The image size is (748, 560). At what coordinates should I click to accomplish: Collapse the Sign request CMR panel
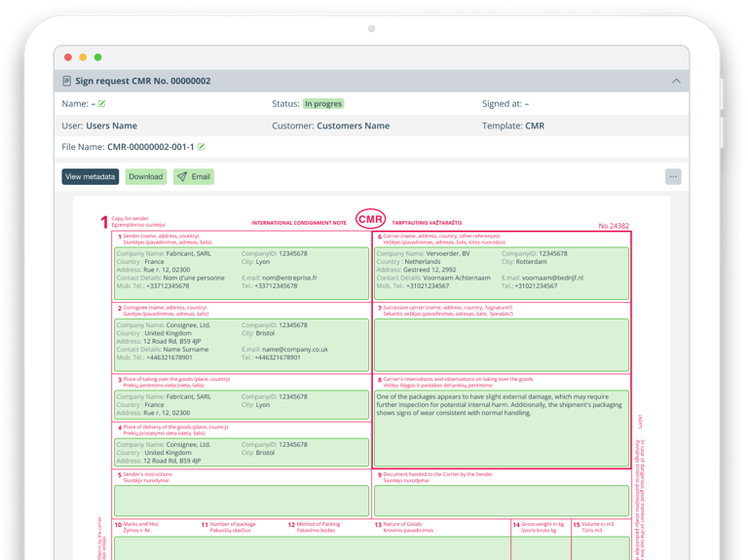[676, 81]
